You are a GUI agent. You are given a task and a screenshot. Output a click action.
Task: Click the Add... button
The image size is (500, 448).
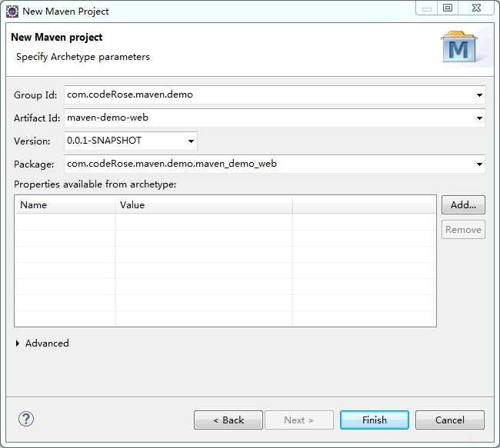(x=463, y=205)
